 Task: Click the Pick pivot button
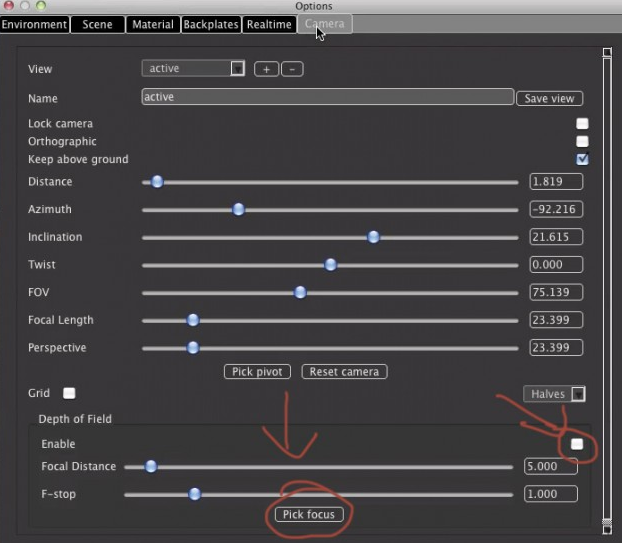click(x=257, y=372)
